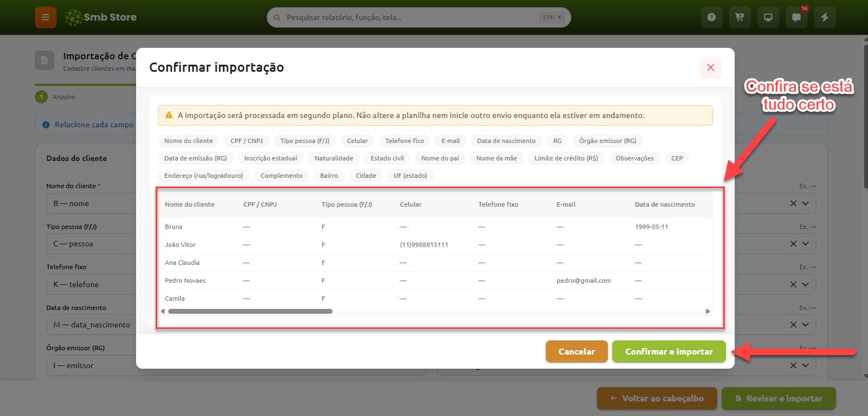
Task: Click the search magnifier icon
Action: [277, 17]
